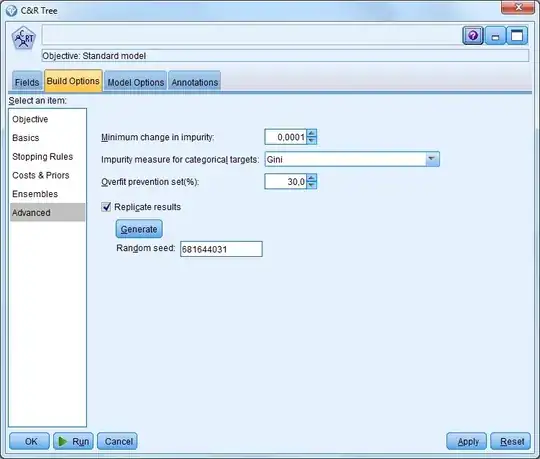This screenshot has width=540, height=459.
Task: Select Costs & Priors in the item list
Action: pyautogui.click(x=41, y=175)
